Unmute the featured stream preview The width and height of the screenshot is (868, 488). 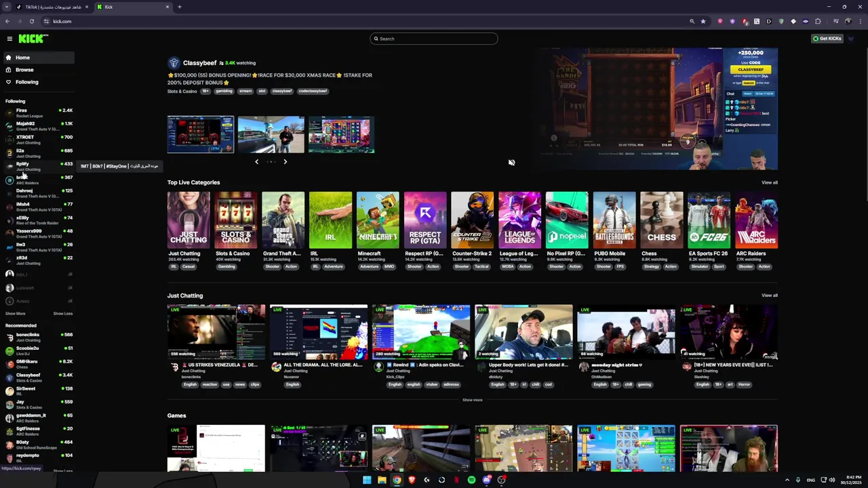tap(511, 163)
